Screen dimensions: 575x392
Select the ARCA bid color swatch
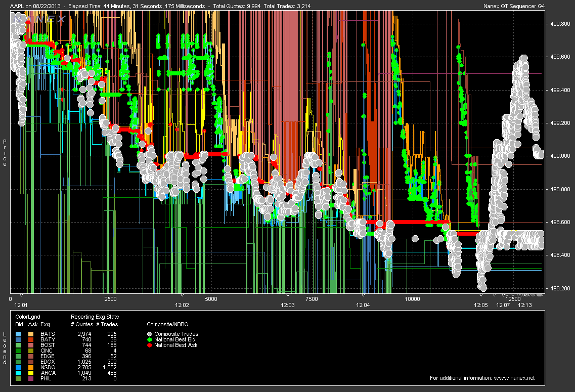[x=18, y=373]
